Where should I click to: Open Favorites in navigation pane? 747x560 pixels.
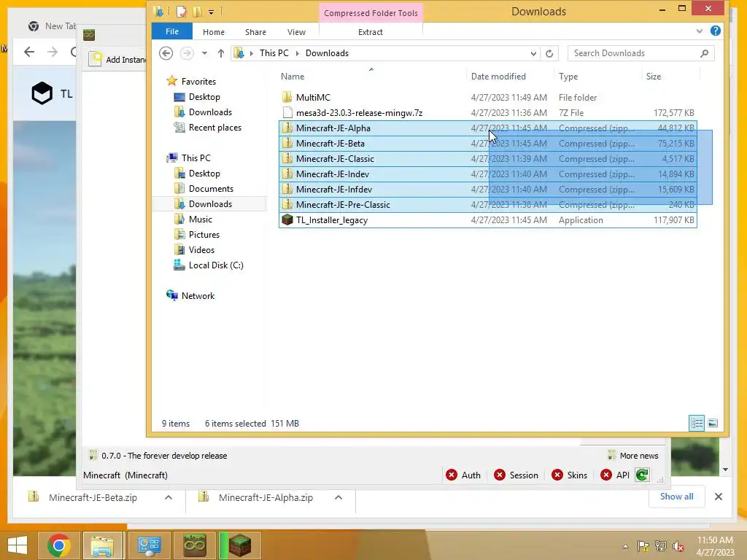(198, 82)
